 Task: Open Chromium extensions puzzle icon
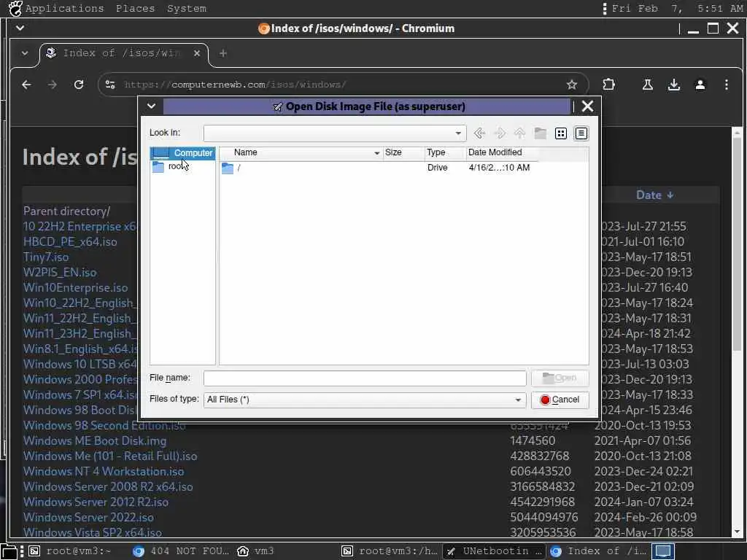click(609, 85)
